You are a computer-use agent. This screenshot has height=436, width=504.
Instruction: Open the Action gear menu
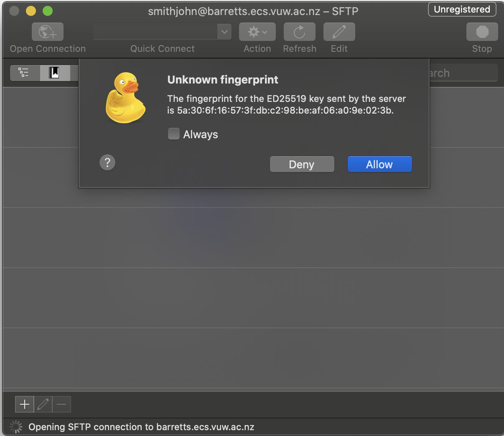pyautogui.click(x=257, y=32)
